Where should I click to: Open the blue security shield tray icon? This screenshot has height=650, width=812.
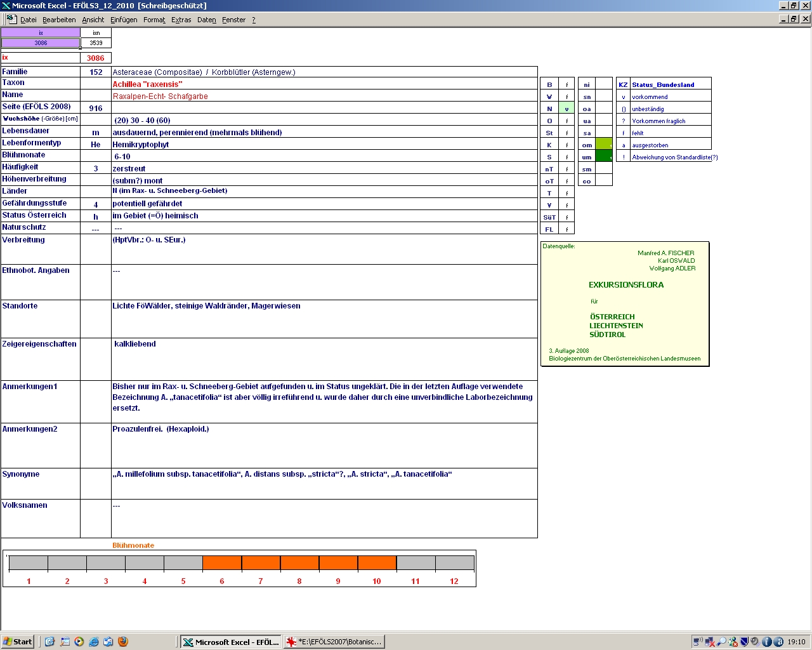coord(744,642)
